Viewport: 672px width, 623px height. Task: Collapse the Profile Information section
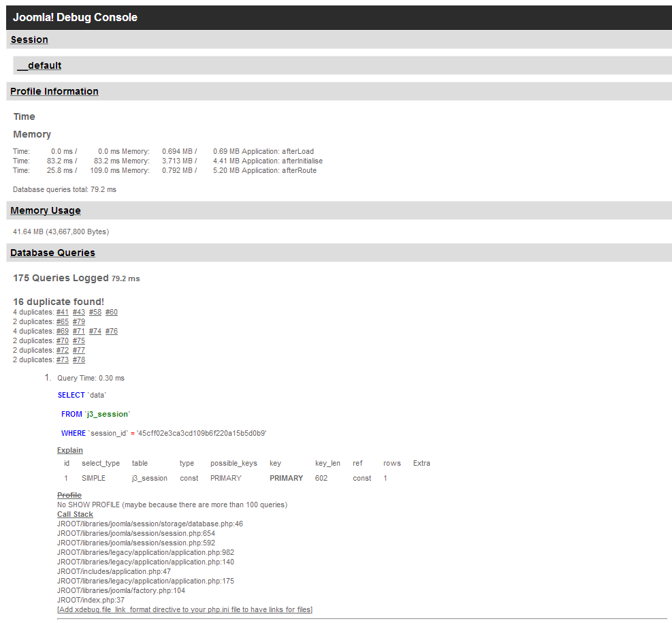coord(54,91)
